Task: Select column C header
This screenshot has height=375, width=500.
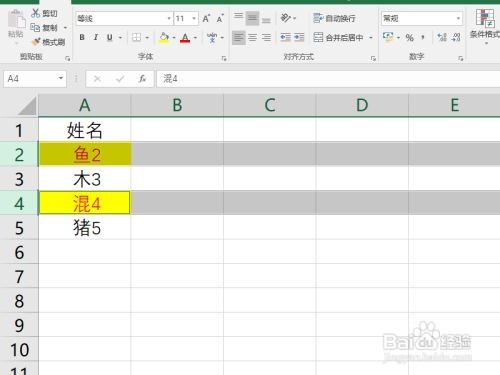Action: coord(270,105)
